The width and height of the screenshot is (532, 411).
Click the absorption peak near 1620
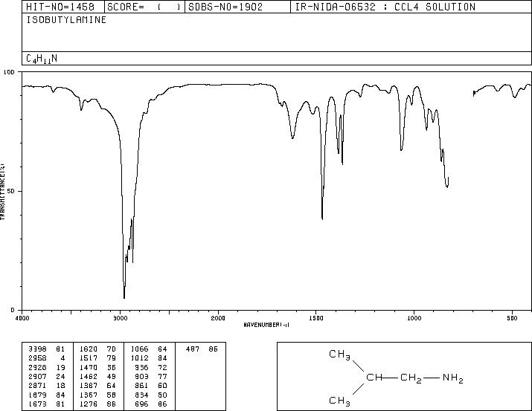click(292, 137)
